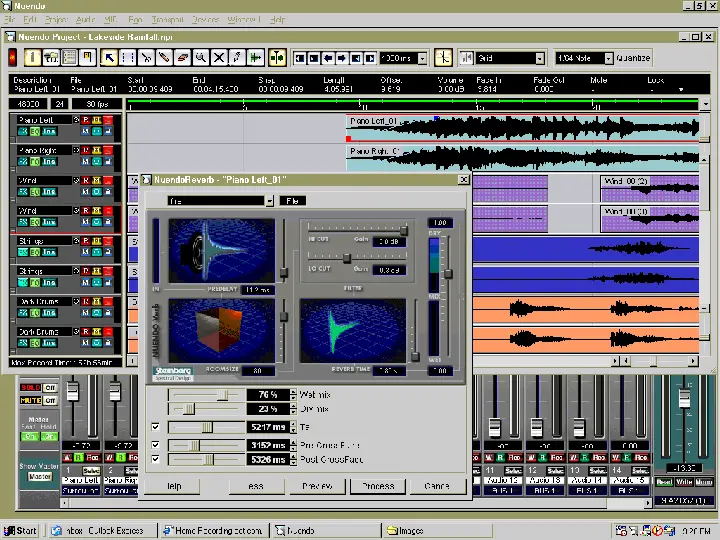Image resolution: width=720 pixels, height=540 pixels.
Task: Click the first nudge start-left icon
Action: pyautogui.click(x=299, y=58)
